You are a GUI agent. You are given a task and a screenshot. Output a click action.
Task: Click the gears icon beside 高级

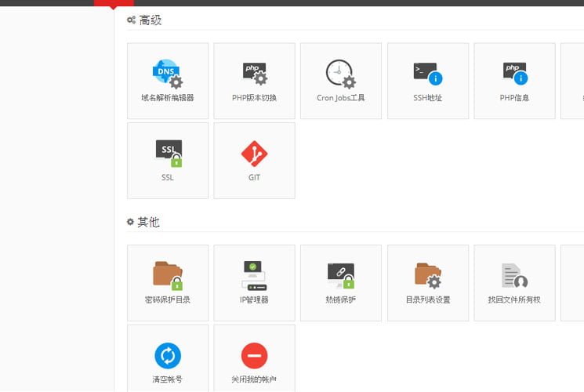point(131,20)
